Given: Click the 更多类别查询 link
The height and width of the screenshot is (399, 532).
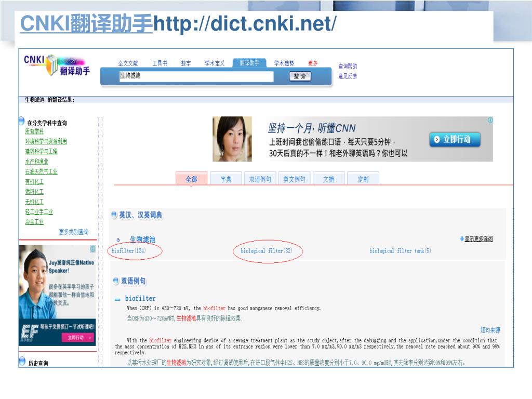Looking at the screenshot, I should coord(74,232).
